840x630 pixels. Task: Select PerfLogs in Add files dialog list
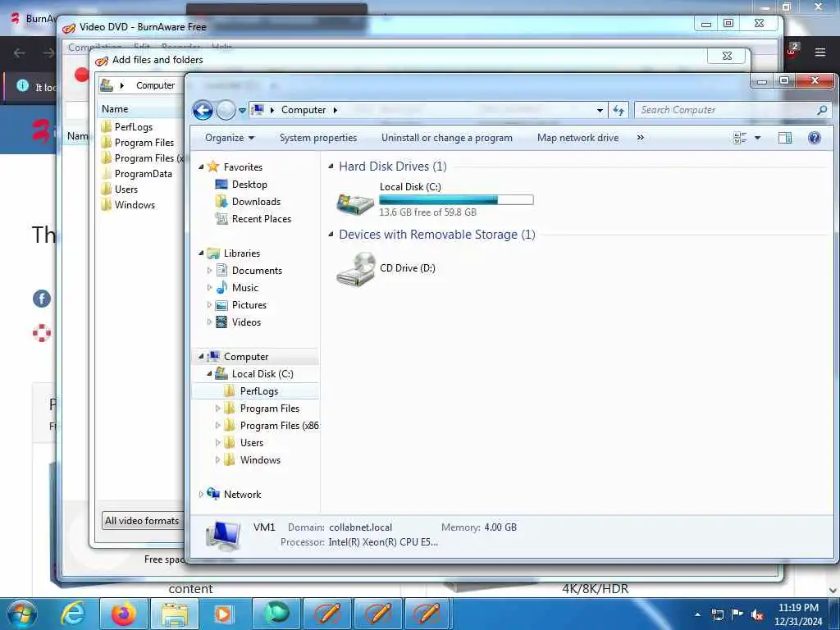(x=134, y=127)
